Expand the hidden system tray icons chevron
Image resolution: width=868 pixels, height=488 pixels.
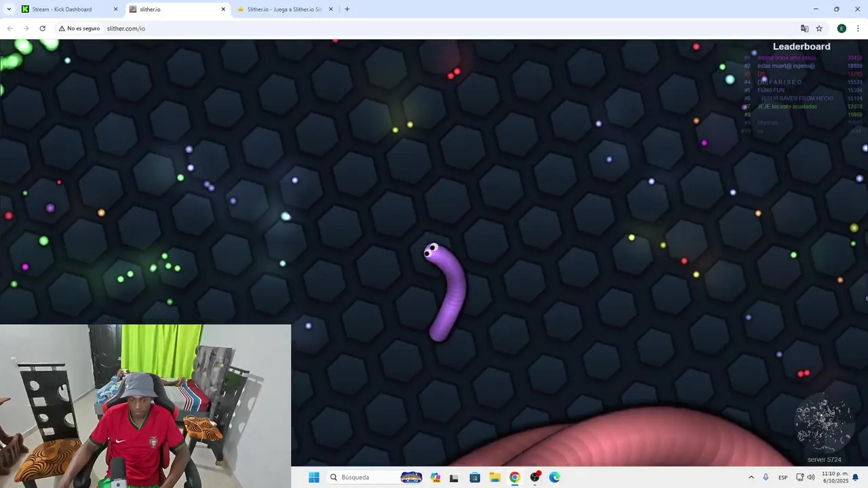point(751,477)
